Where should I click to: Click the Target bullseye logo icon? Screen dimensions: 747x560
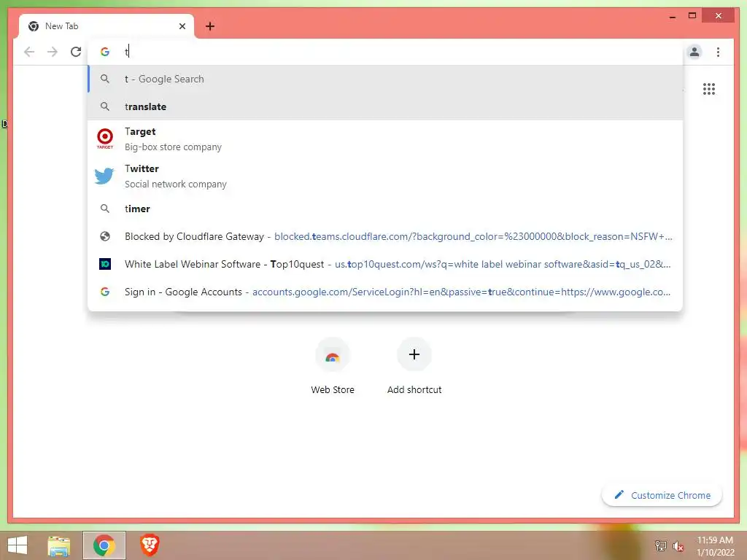[105, 138]
